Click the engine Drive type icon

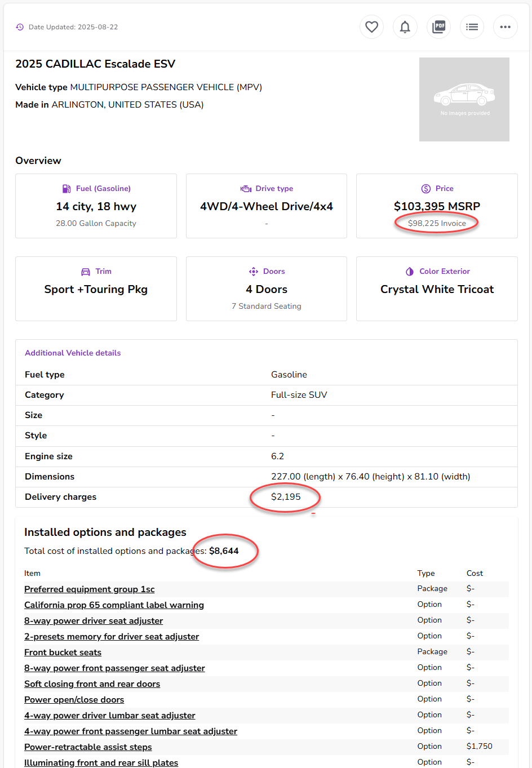pos(246,189)
